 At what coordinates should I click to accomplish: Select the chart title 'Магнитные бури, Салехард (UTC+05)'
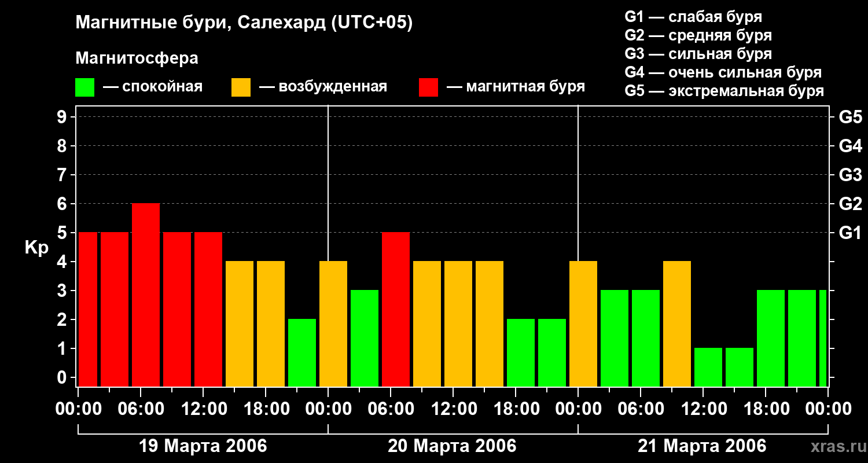point(244,24)
